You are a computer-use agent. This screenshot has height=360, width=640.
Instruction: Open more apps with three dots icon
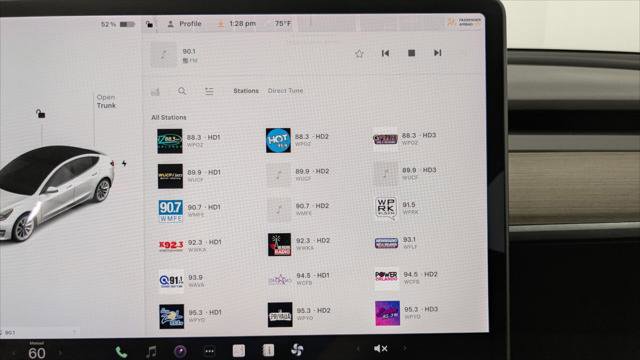209,351
